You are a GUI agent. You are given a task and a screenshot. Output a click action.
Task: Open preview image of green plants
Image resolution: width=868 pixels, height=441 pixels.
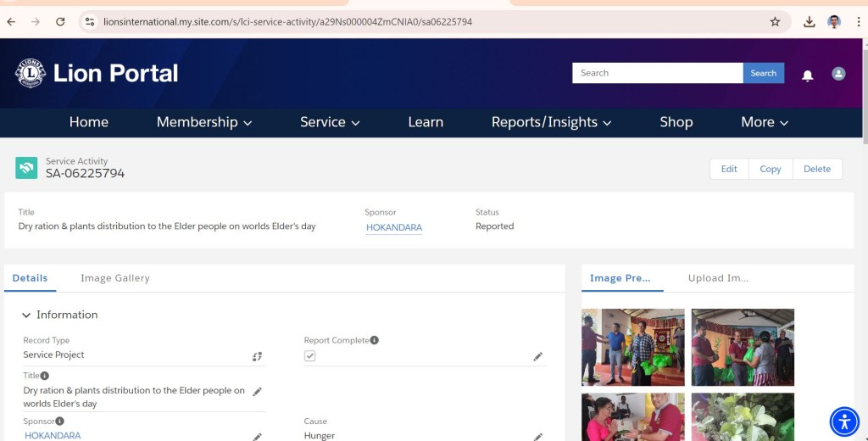(x=743, y=417)
